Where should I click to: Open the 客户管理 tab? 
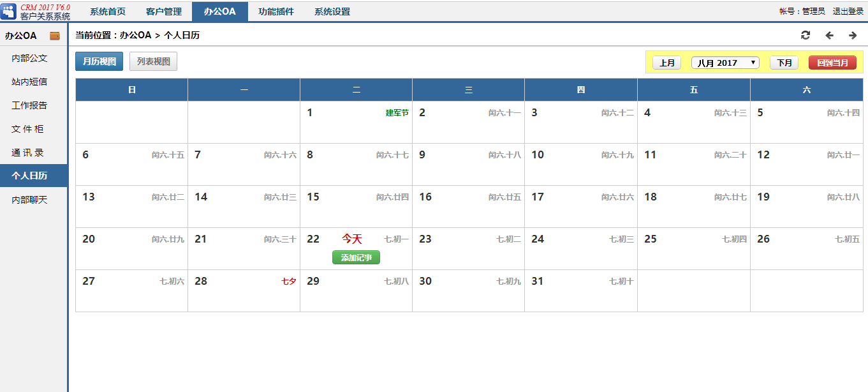coord(164,11)
